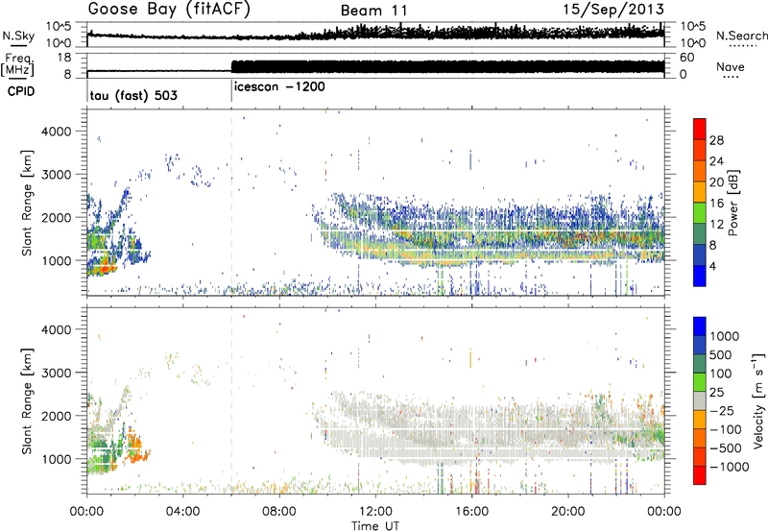The image size is (768, 532).
Task: Click the '04:00' time axis label
Action: pyautogui.click(x=182, y=512)
